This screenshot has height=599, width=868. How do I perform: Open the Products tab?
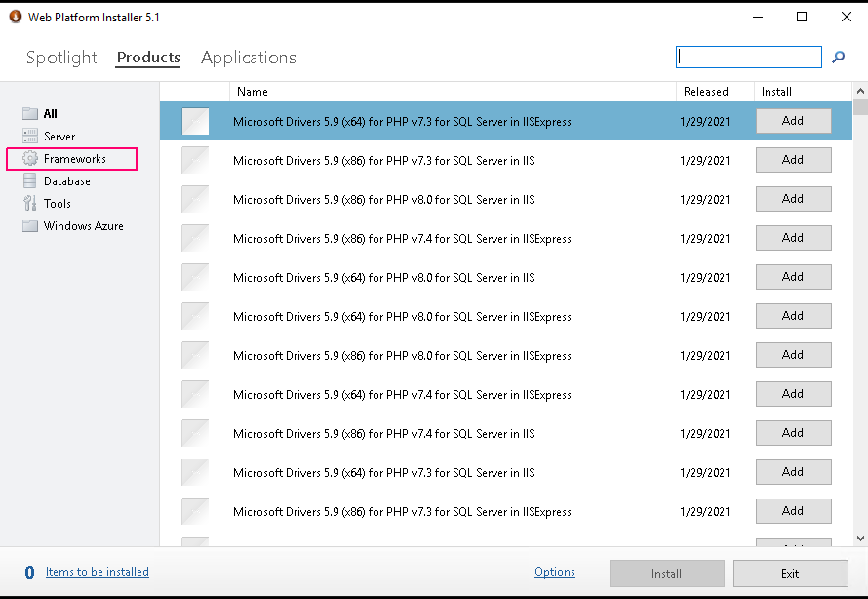pos(148,58)
